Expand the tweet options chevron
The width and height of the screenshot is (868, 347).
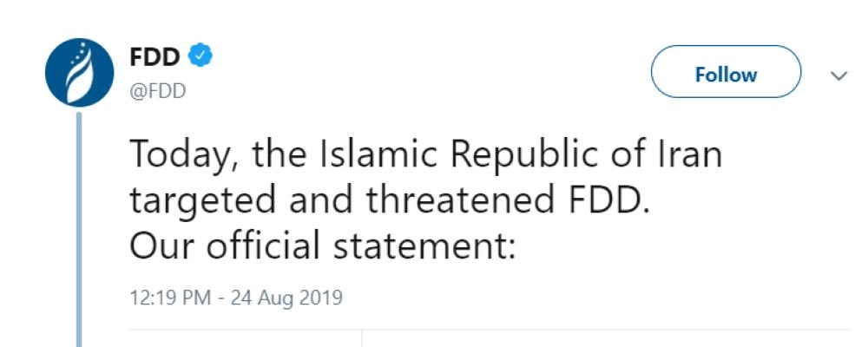pos(838,75)
